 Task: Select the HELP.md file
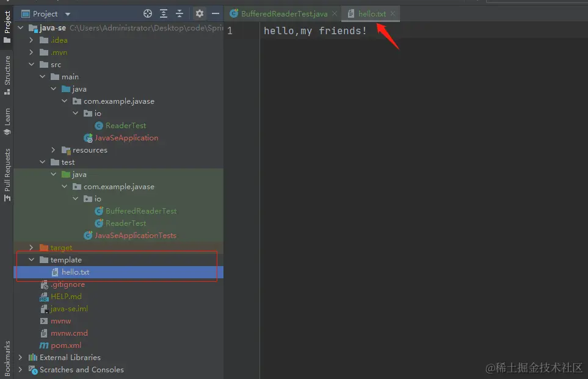click(66, 297)
